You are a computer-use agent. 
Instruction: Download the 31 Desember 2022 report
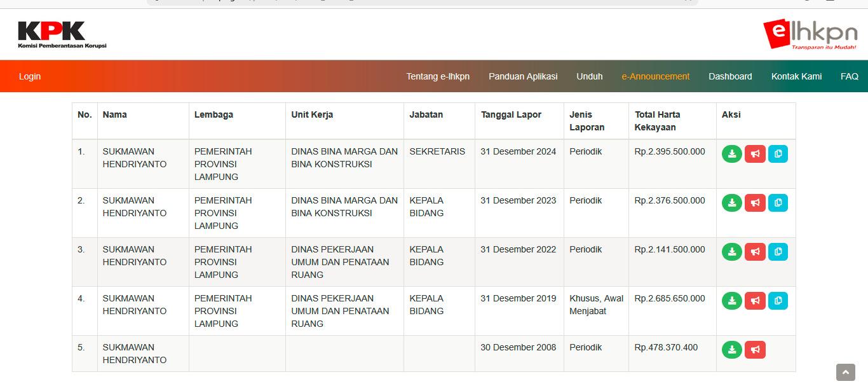click(x=732, y=252)
